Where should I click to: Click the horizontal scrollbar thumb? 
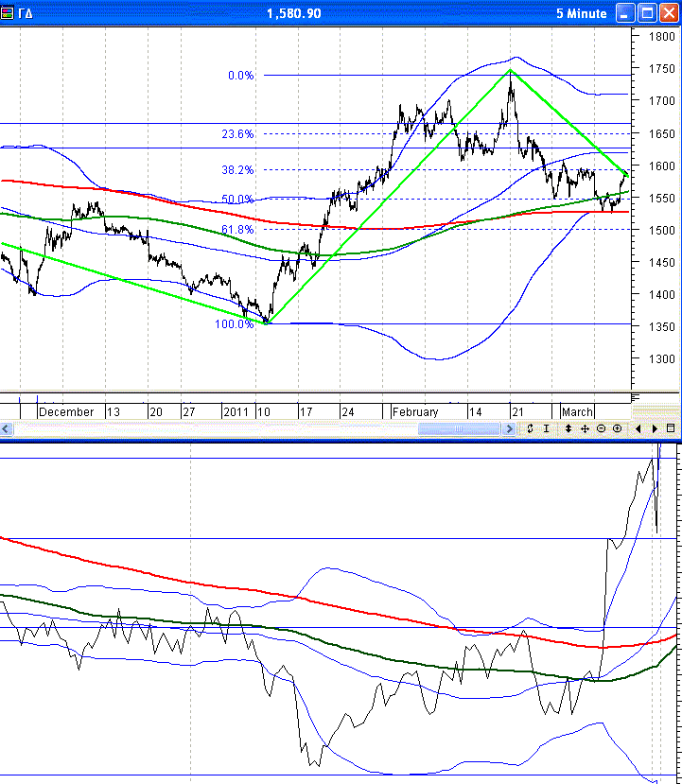point(459,429)
